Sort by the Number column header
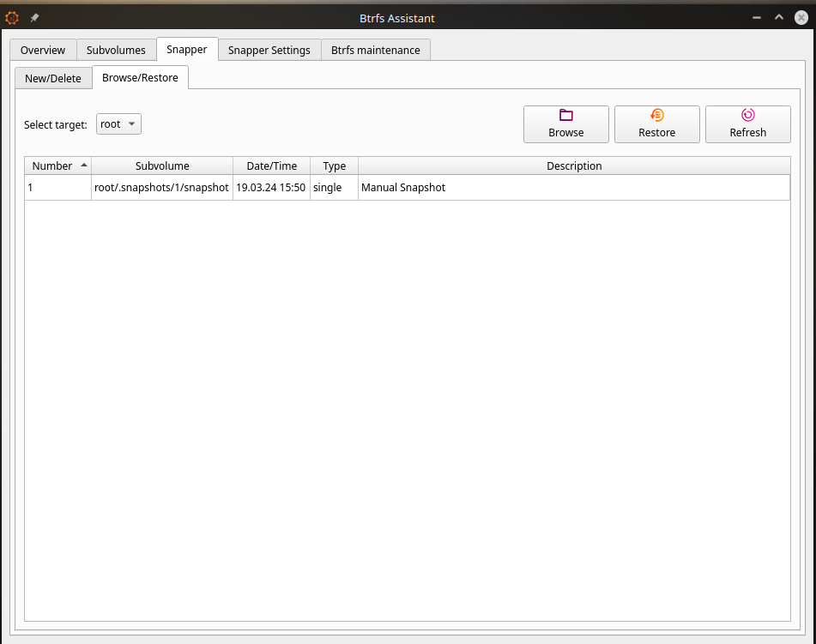The image size is (816, 644). [53, 166]
